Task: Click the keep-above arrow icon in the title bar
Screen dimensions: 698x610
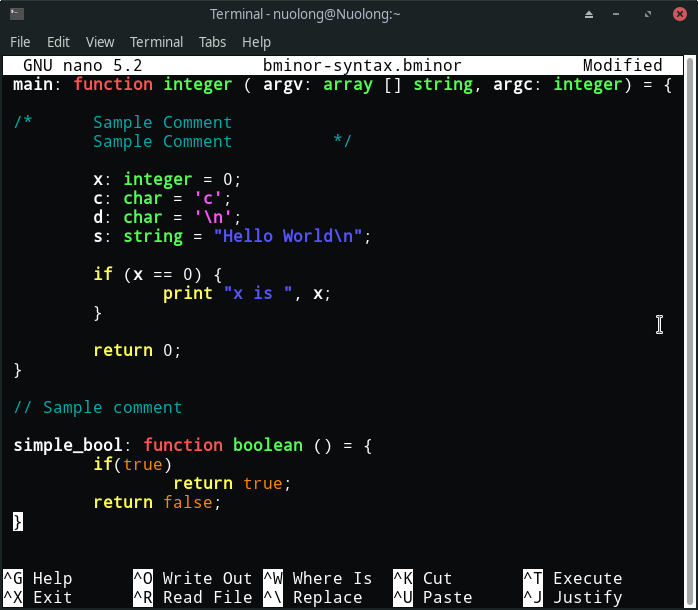Action: [588, 14]
